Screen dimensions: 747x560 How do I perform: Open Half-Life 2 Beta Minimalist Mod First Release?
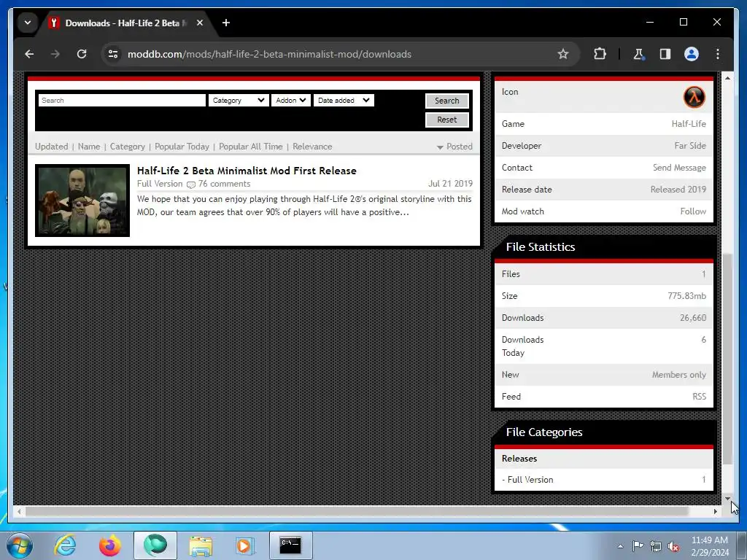(x=247, y=171)
